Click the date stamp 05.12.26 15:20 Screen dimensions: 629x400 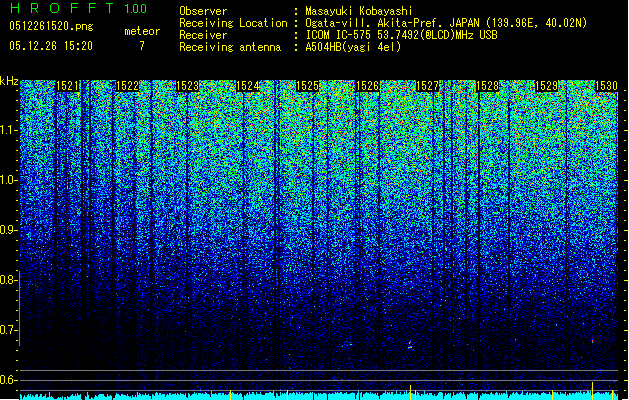point(51,46)
